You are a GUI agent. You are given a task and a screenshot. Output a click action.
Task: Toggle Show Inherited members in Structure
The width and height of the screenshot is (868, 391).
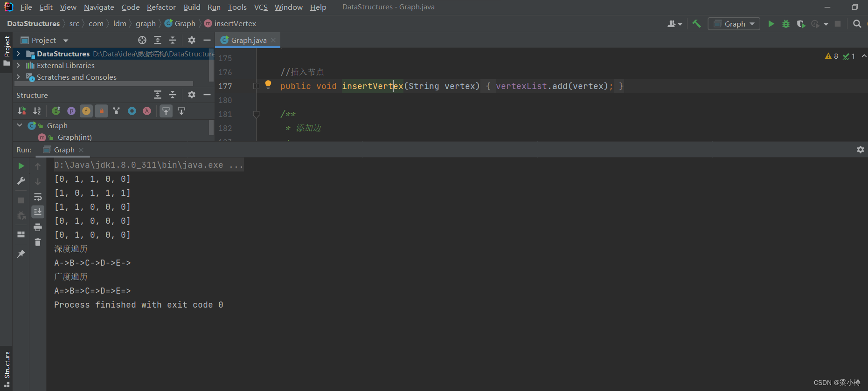point(56,111)
